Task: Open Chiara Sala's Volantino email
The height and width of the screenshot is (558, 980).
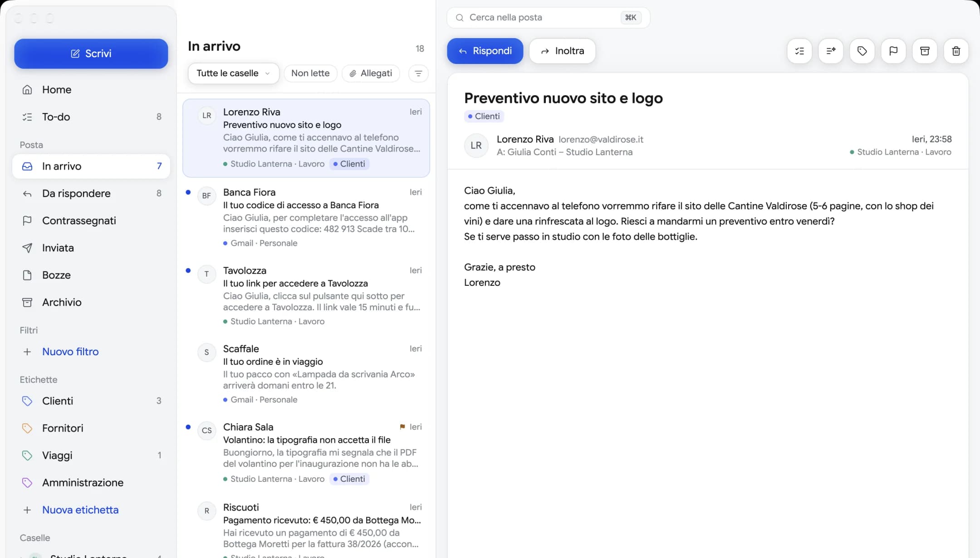Action: (306, 453)
